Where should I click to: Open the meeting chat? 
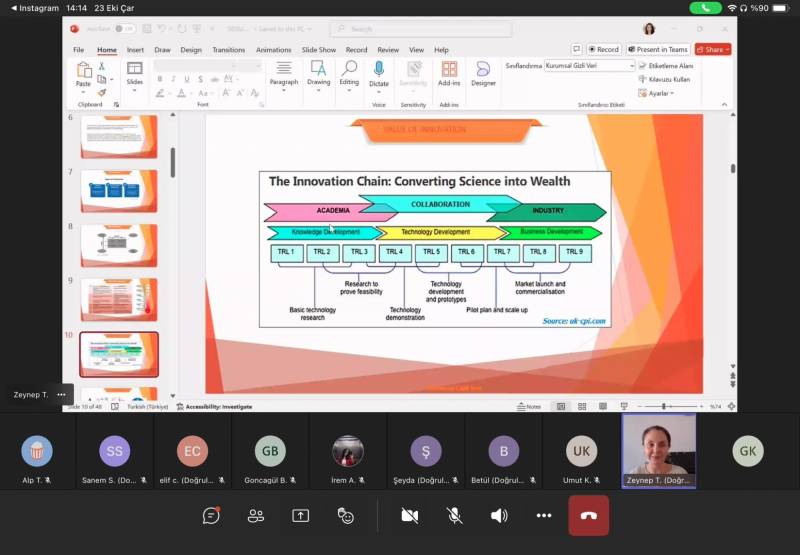211,515
